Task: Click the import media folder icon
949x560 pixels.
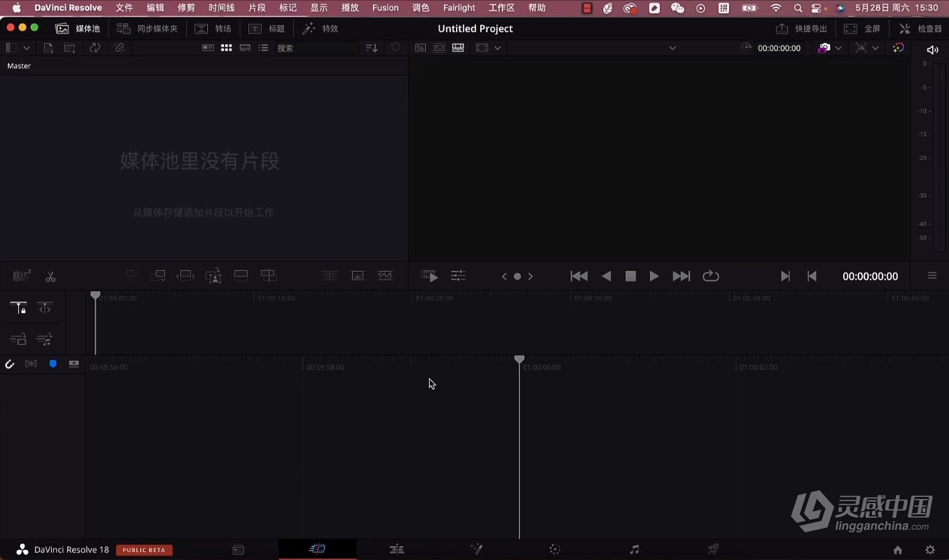Action: pyautogui.click(x=70, y=48)
